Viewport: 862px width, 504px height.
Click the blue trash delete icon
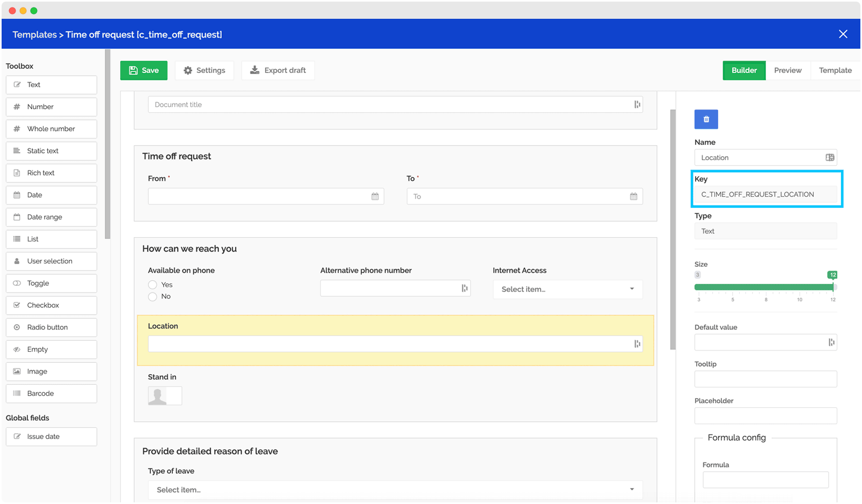click(706, 119)
